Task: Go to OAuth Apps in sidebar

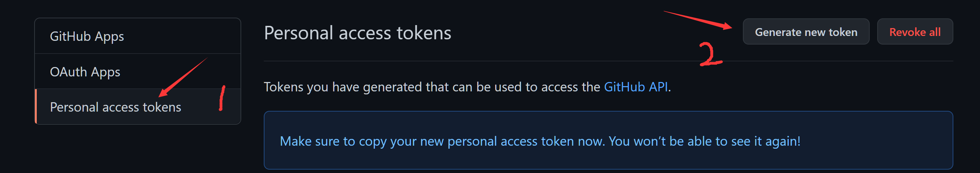Action: [x=85, y=72]
